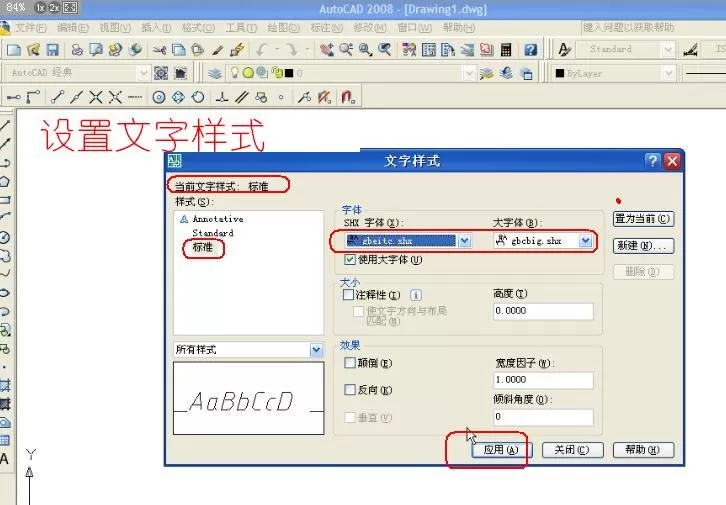Click the 应用 button
Screen dimensions: 726x505
coord(501,450)
